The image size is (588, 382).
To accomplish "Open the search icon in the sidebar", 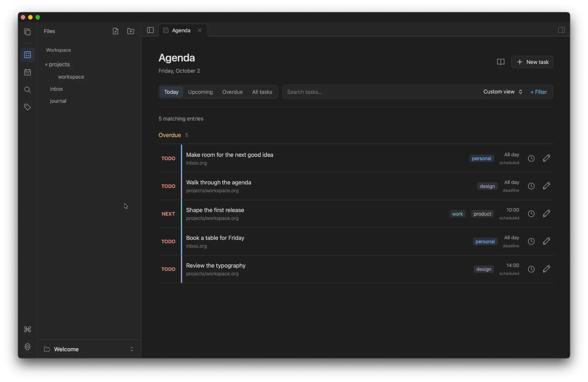I will [x=28, y=90].
